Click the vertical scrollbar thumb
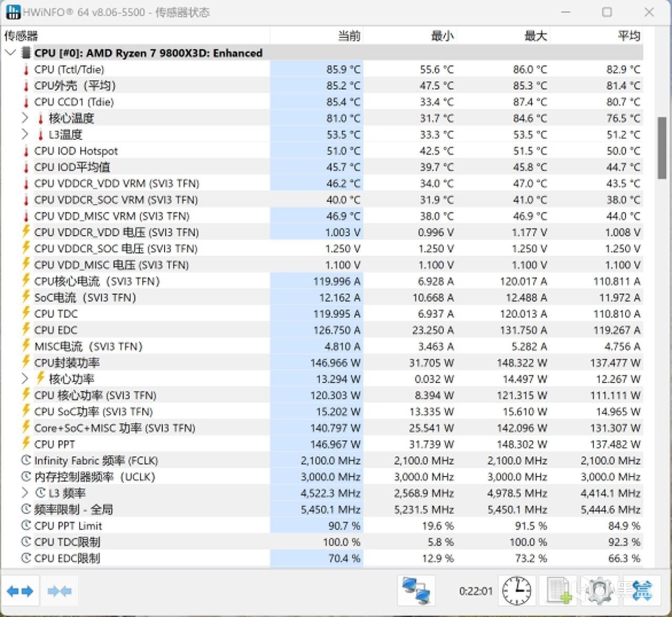The height and width of the screenshot is (617, 672). [x=662, y=148]
